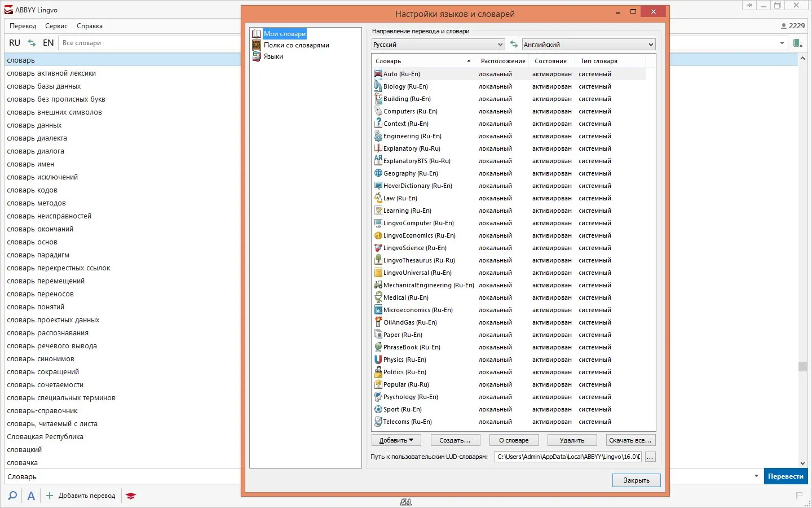Select Полки со словарями in the tree
Image resolution: width=812 pixels, height=508 pixels.
click(297, 45)
